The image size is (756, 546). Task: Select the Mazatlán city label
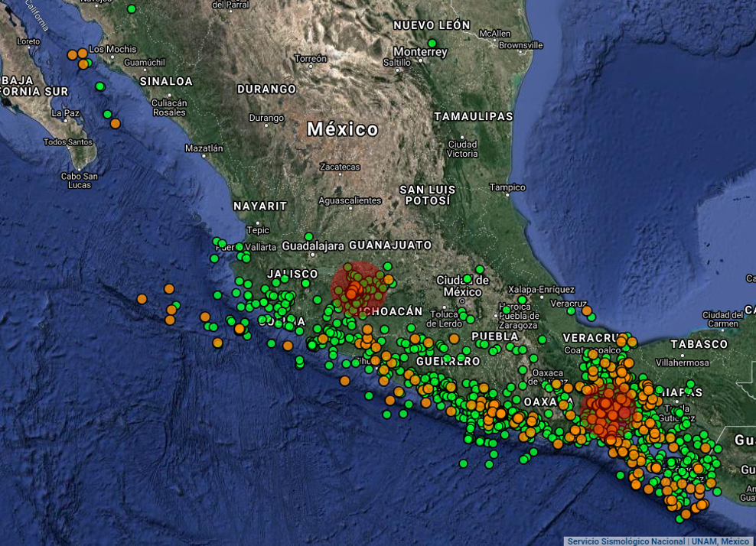point(204,148)
